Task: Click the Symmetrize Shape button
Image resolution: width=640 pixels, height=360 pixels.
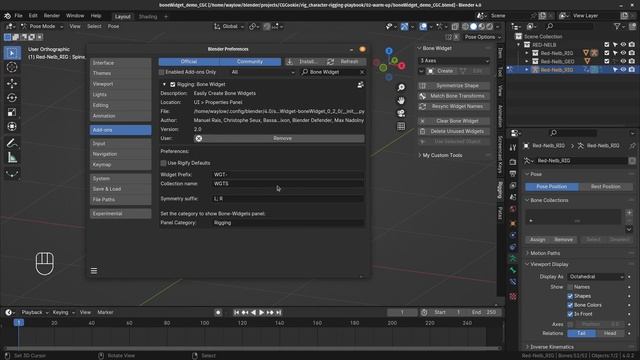Action: tap(454, 86)
